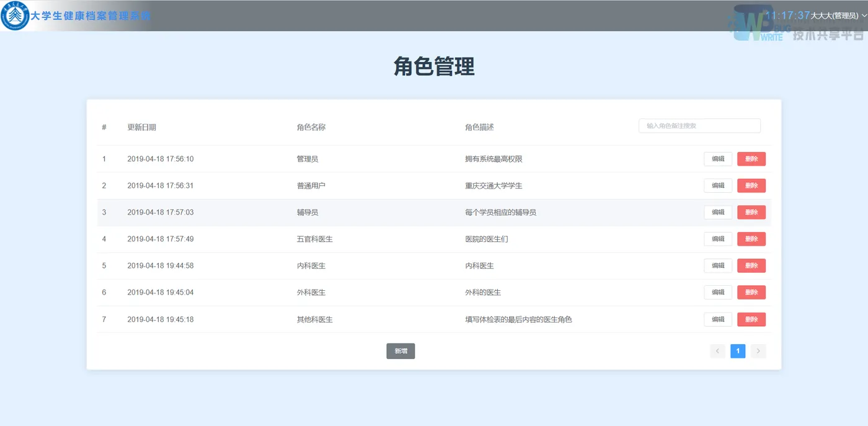Click the 管理员 role name cell

click(308, 159)
